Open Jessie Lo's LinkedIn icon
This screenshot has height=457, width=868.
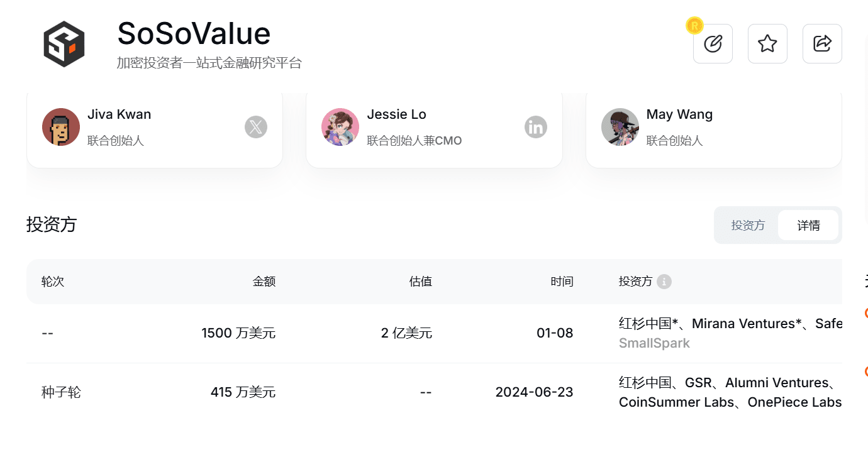pyautogui.click(x=536, y=127)
